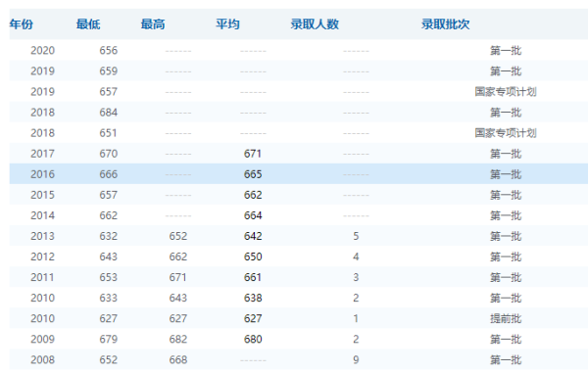Screen dimensions: 588x373
Task: Select lowest 652 in the 2008 row
Action: tap(109, 359)
